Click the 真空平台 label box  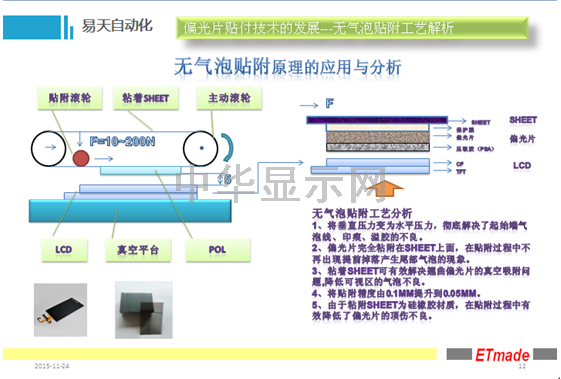(138, 250)
